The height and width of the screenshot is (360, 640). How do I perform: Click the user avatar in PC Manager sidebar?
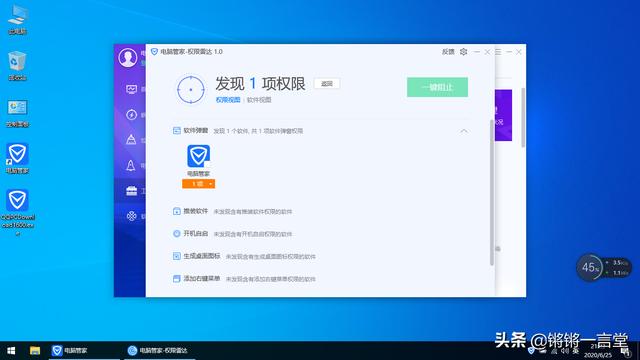pos(128,58)
